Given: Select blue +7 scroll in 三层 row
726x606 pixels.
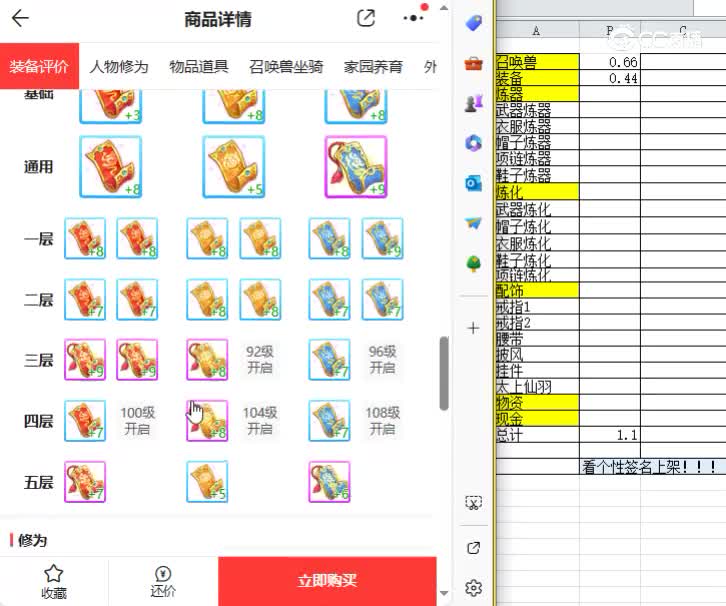Looking at the screenshot, I should 330,360.
